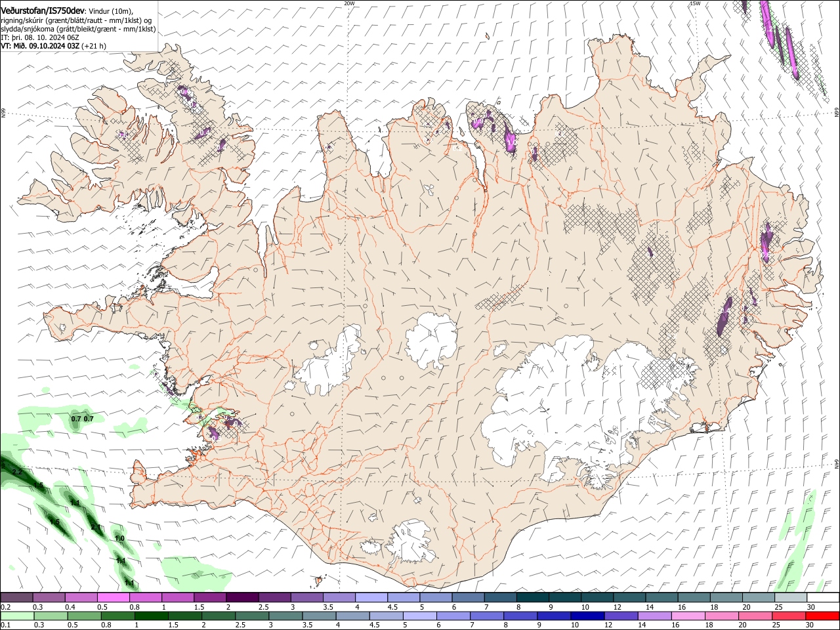
Task: Pick bottom-row blue swatch 8–9
Action: click(520, 616)
